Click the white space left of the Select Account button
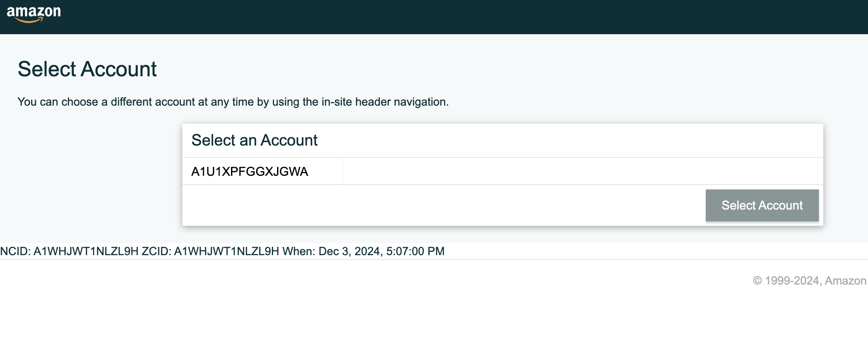Screen dimensions: 868x356 coord(443,205)
